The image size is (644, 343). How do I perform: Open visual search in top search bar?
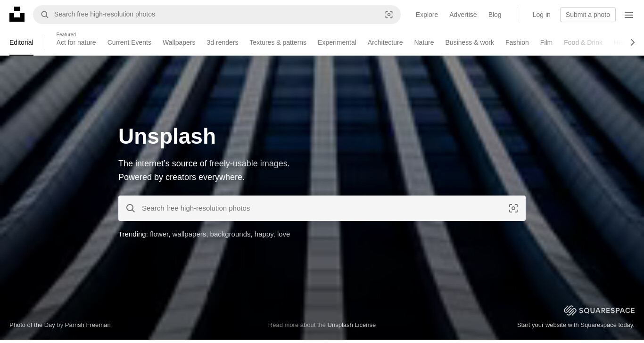coord(389,15)
